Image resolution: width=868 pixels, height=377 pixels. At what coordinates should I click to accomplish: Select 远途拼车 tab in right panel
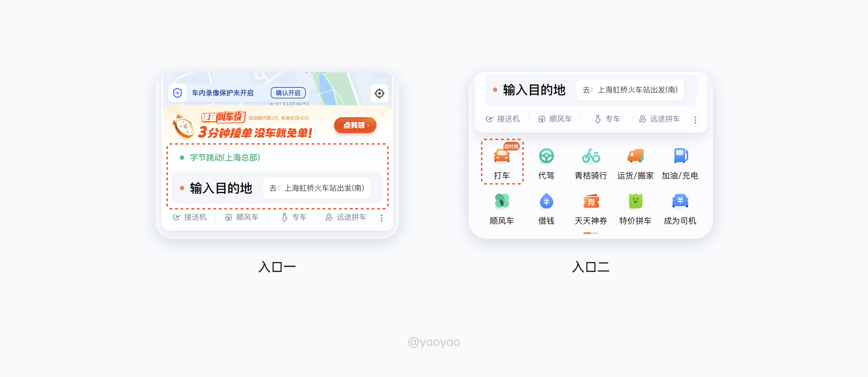659,119
